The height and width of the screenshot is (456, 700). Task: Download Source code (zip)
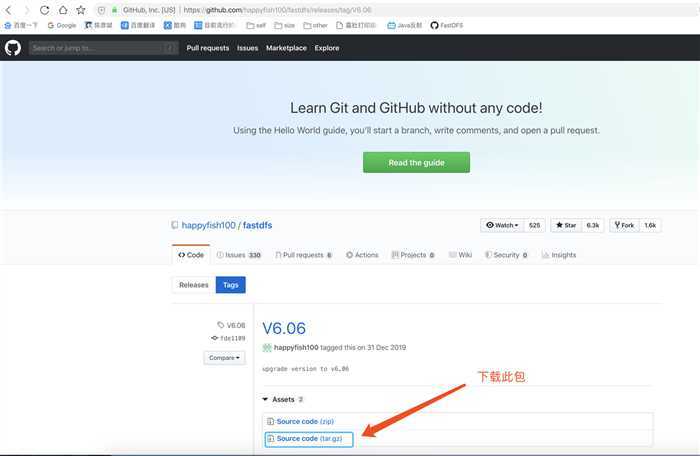tap(305, 421)
